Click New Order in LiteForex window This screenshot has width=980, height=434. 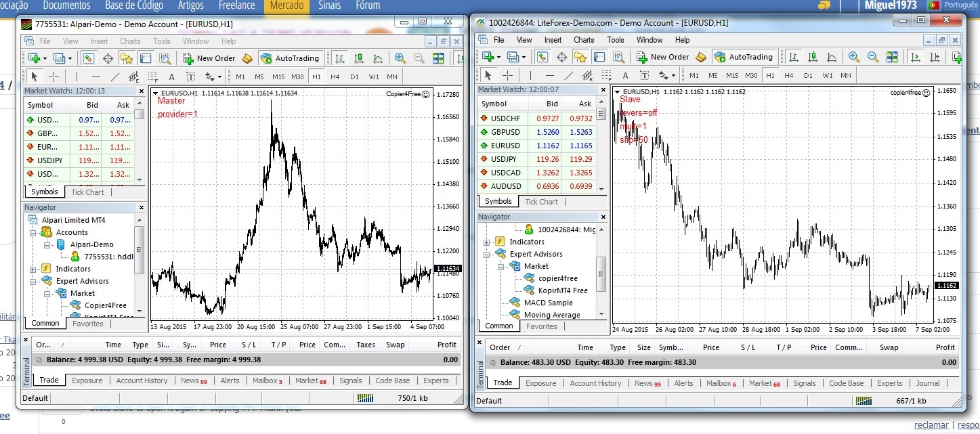[x=662, y=57]
